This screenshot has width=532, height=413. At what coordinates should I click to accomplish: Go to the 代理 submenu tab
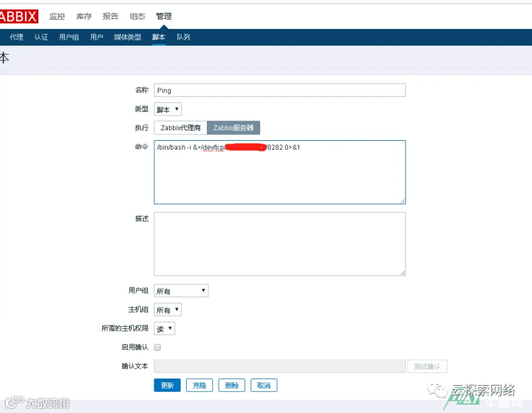tap(17, 37)
